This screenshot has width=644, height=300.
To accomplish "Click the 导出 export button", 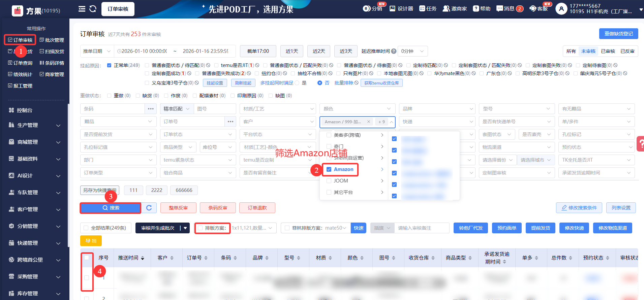I will coord(91,241).
